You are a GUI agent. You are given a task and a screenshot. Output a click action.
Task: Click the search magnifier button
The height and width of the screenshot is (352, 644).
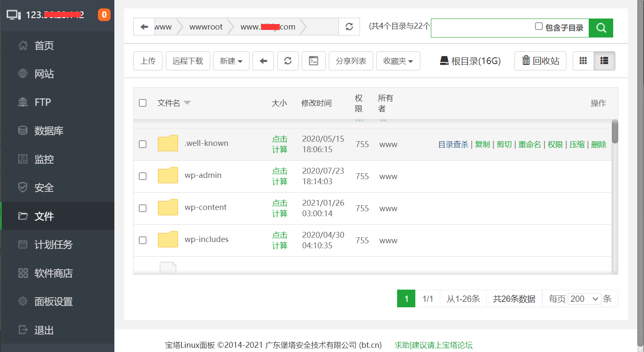(x=601, y=28)
